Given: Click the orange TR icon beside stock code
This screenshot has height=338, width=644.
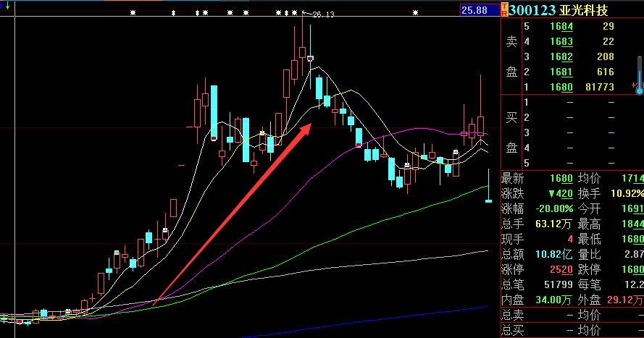Looking at the screenshot, I should pyautogui.click(x=504, y=9).
